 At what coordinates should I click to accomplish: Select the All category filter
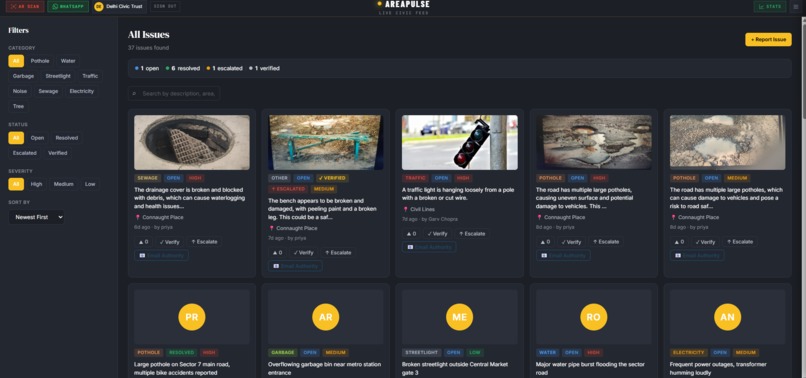(x=16, y=61)
